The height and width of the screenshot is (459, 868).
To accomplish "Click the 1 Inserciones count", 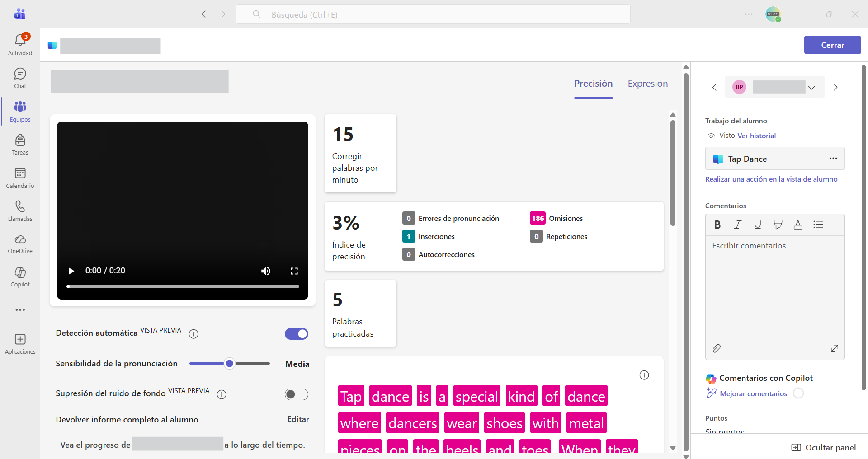I will (409, 236).
